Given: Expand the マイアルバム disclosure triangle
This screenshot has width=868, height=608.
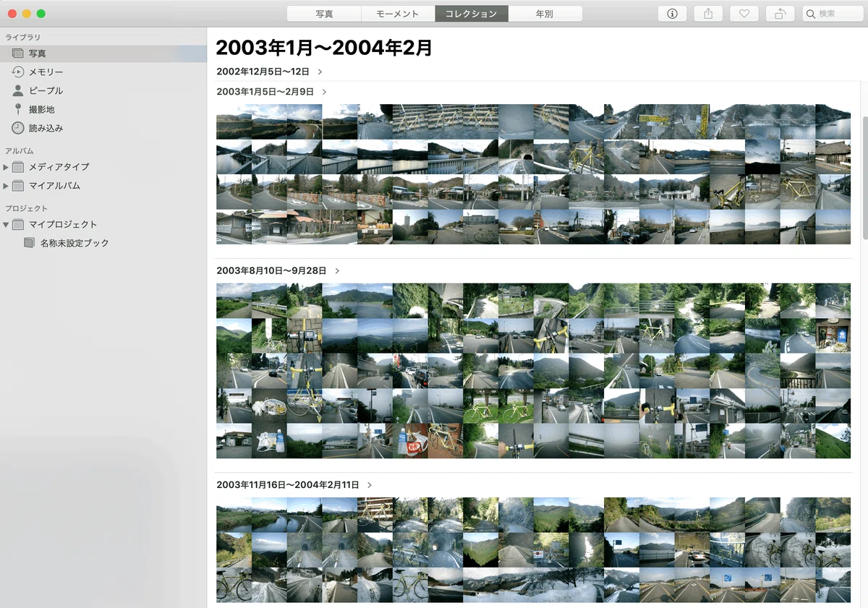Looking at the screenshot, I should (x=6, y=186).
